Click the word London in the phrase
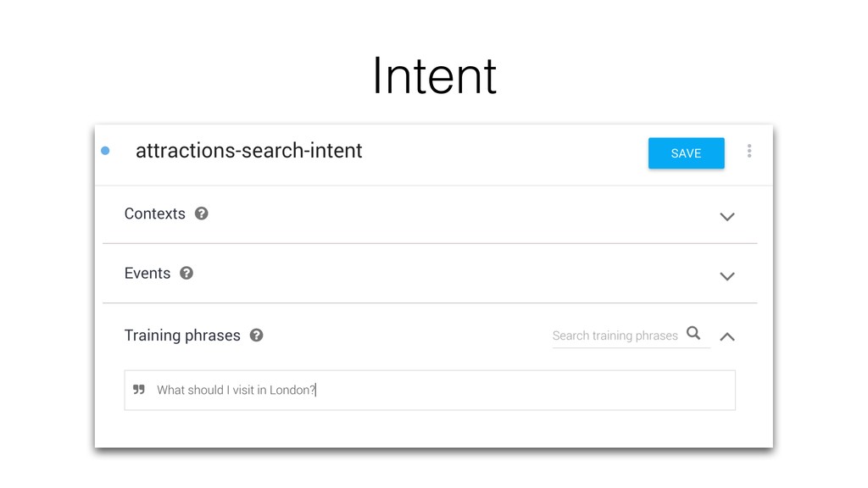Viewport: 868px width, 488px height. pos(290,390)
